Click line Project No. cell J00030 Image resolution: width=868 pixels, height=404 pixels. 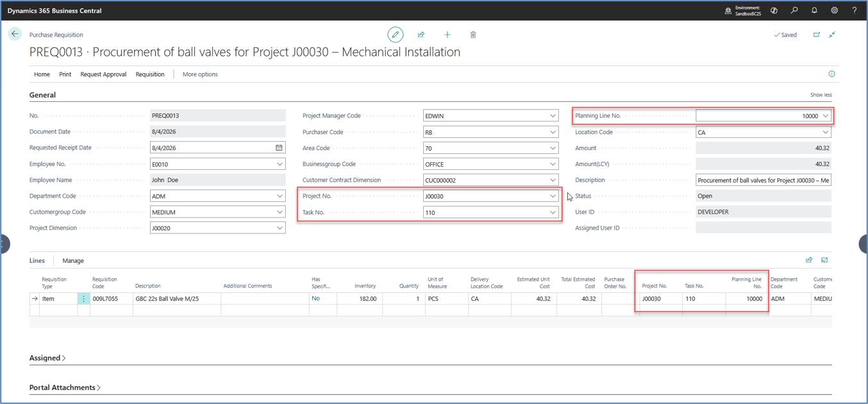tap(661, 299)
